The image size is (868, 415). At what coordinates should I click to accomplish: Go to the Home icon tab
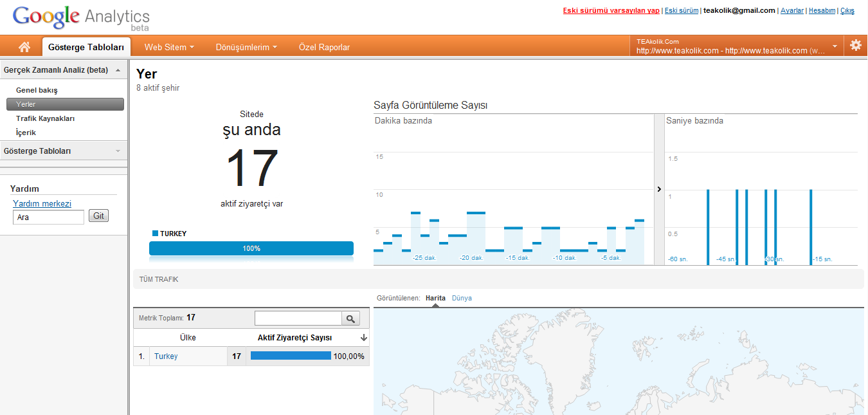tap(24, 47)
